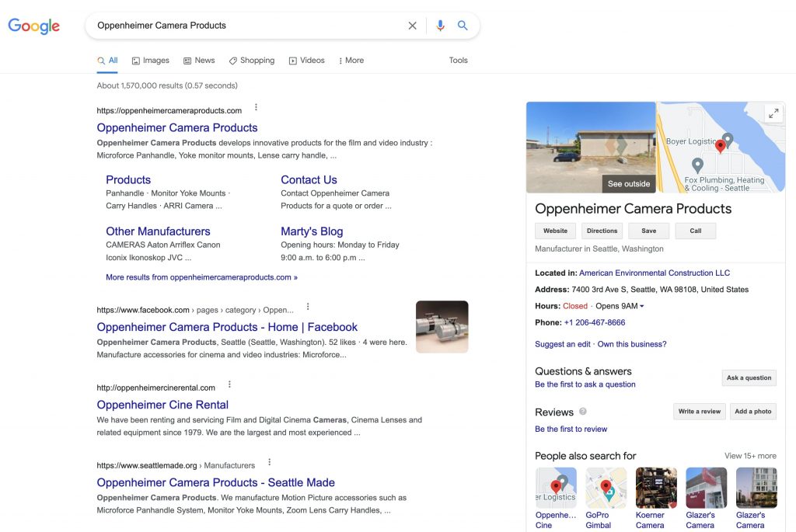This screenshot has height=532, width=796.
Task: Open the Tools options
Action: (x=458, y=61)
